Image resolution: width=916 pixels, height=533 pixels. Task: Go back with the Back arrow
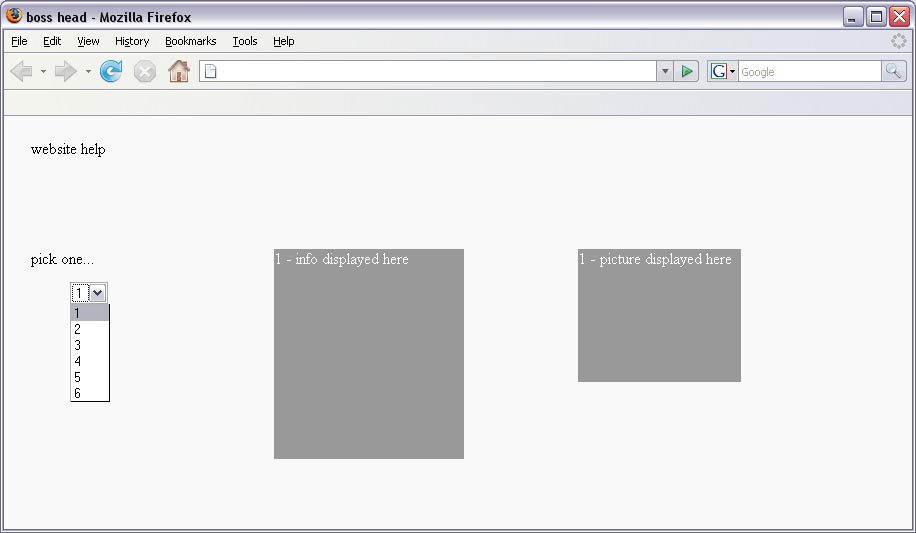pyautogui.click(x=22, y=71)
